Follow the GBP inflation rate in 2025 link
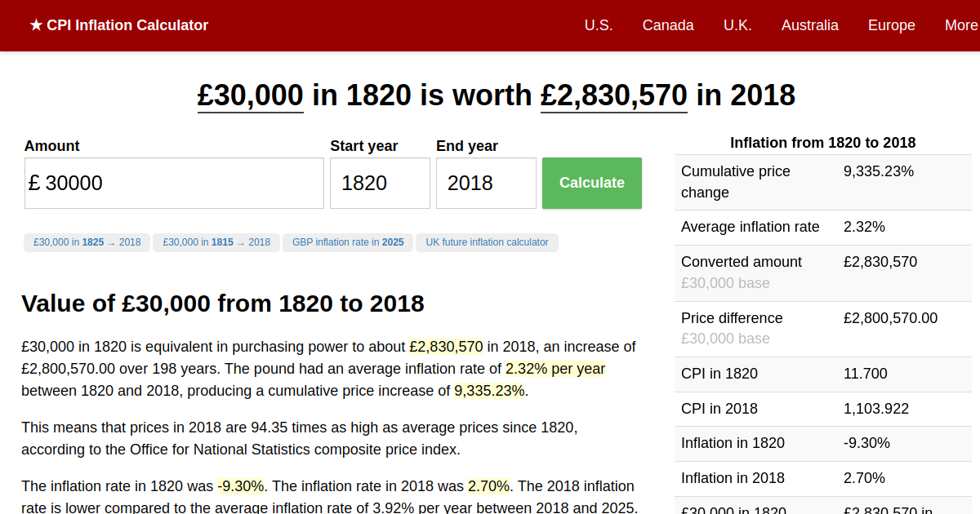 [348, 242]
